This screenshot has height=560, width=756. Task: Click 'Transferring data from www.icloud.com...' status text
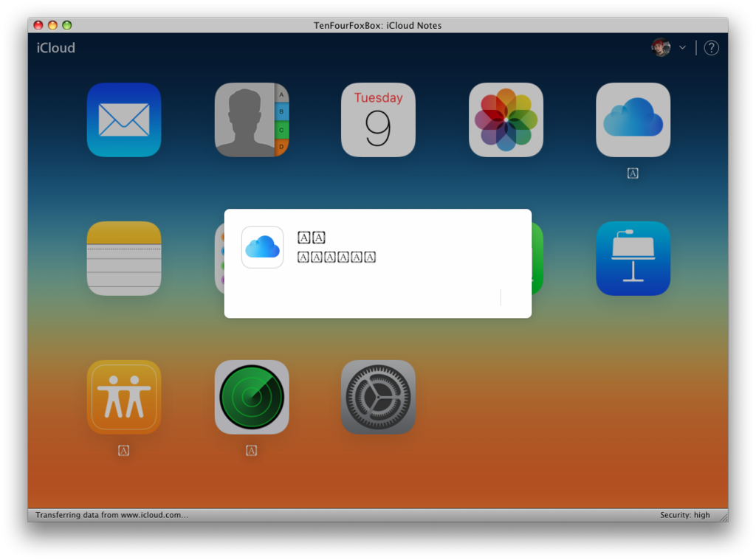pos(112,515)
